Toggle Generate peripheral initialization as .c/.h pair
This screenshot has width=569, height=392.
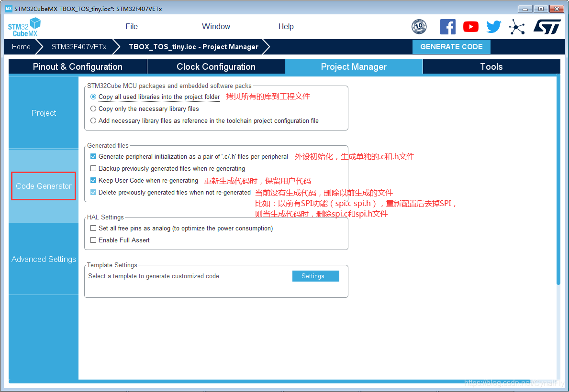93,157
